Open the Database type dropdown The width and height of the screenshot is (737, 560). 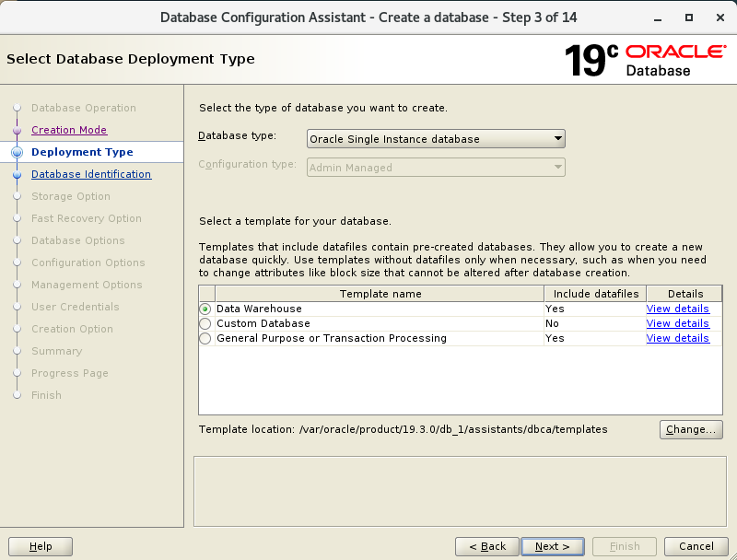point(436,138)
